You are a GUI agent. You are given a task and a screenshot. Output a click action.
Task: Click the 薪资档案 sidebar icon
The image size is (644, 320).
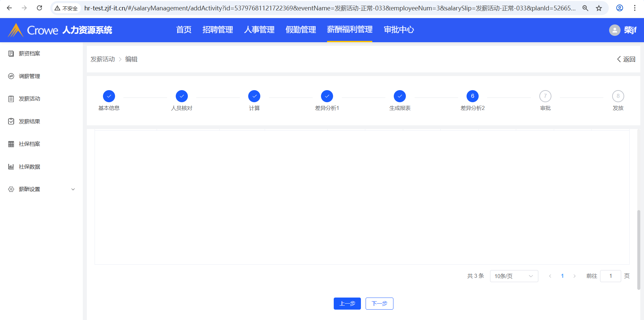pos(11,54)
